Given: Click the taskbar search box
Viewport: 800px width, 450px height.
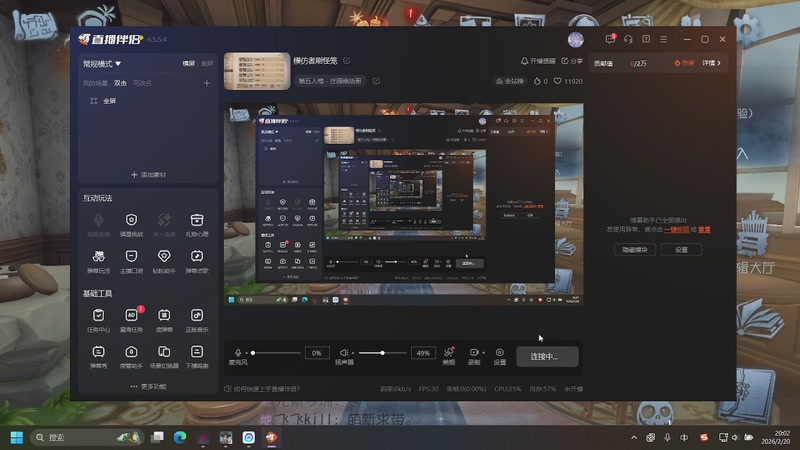Looking at the screenshot, I should tap(88, 438).
